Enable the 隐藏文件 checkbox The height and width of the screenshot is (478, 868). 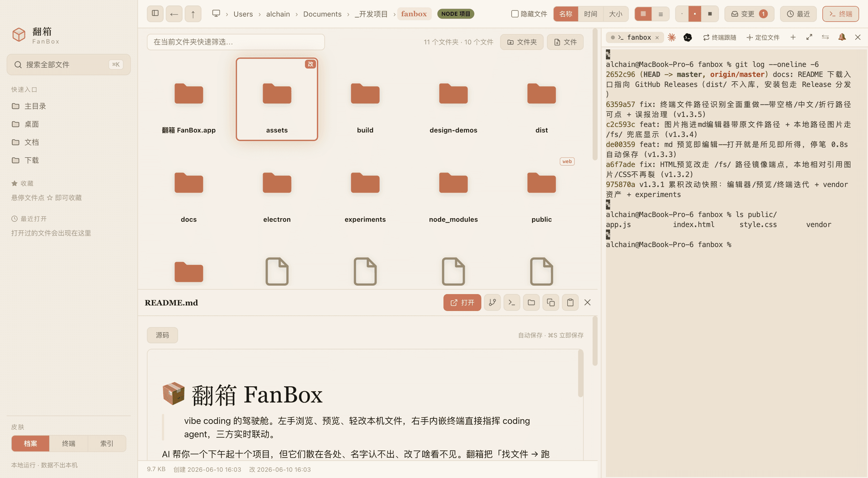tap(514, 14)
